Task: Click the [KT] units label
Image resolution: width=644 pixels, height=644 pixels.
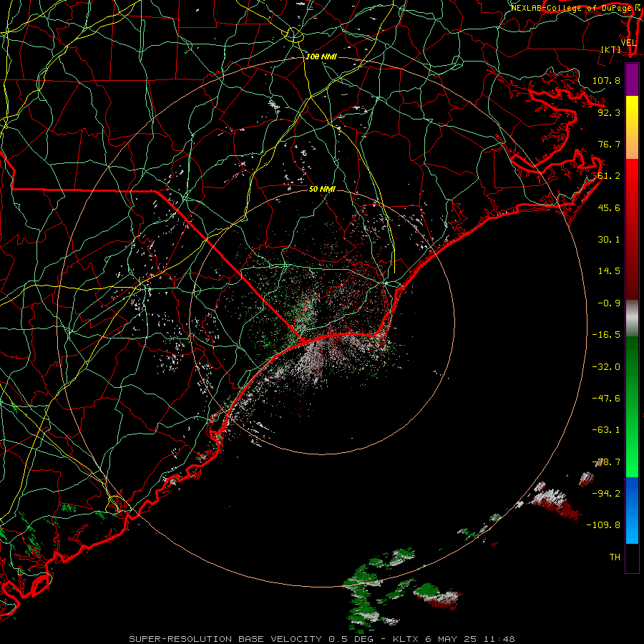Action: click(611, 49)
